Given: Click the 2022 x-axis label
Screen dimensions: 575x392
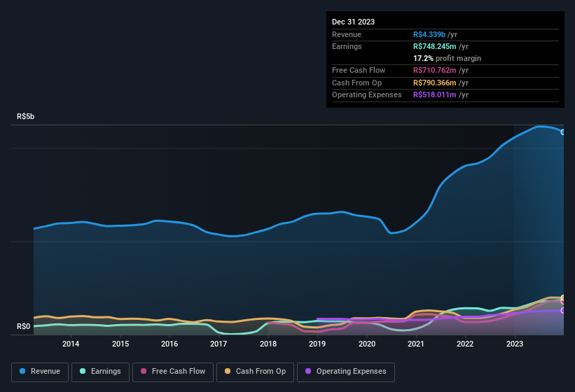Looking at the screenshot, I should point(465,344).
